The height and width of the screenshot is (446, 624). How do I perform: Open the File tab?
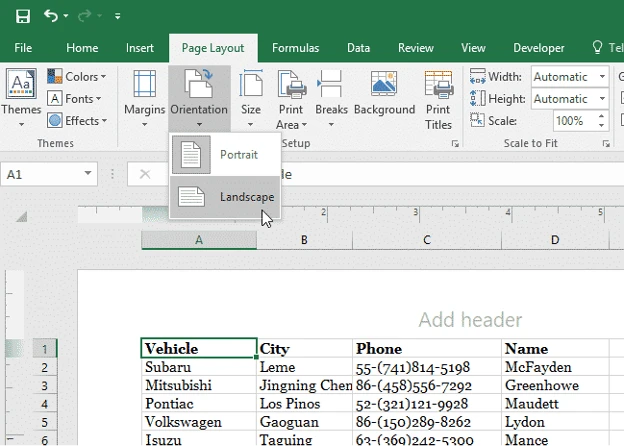(23, 48)
